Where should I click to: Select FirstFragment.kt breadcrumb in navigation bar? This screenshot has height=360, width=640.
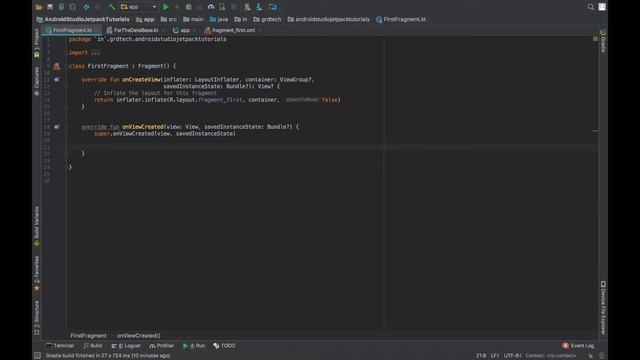(401, 19)
